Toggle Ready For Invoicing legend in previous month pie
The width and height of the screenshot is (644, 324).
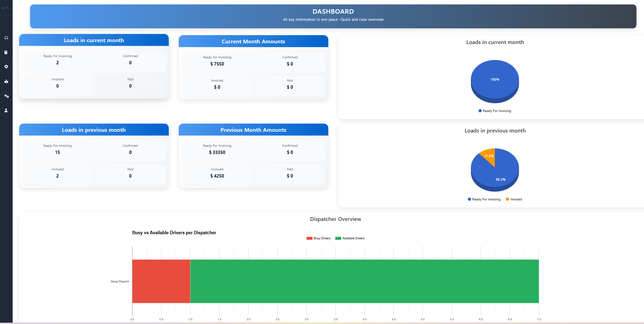(x=484, y=199)
